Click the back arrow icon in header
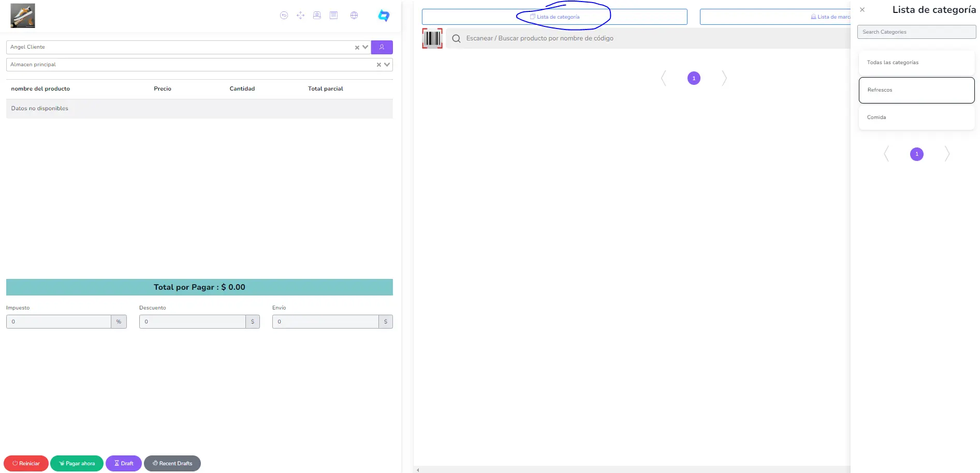The image size is (980, 473). coord(284,16)
